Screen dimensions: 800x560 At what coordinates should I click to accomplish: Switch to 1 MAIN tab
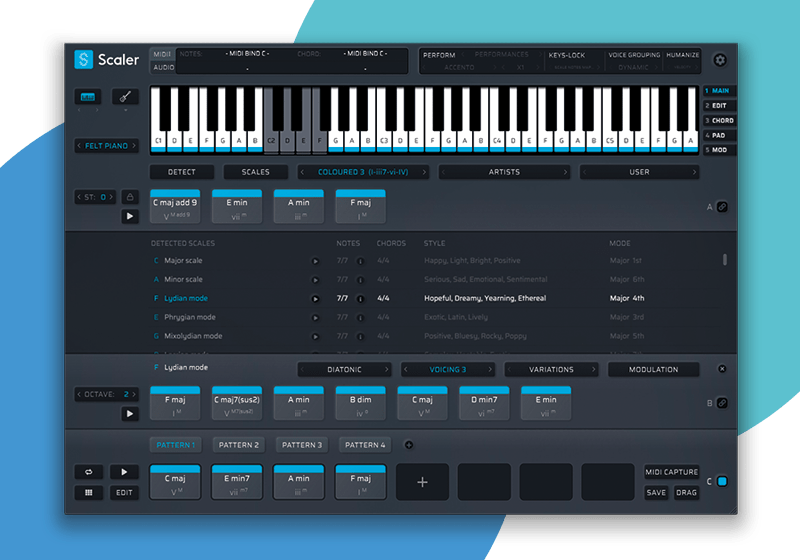point(719,91)
